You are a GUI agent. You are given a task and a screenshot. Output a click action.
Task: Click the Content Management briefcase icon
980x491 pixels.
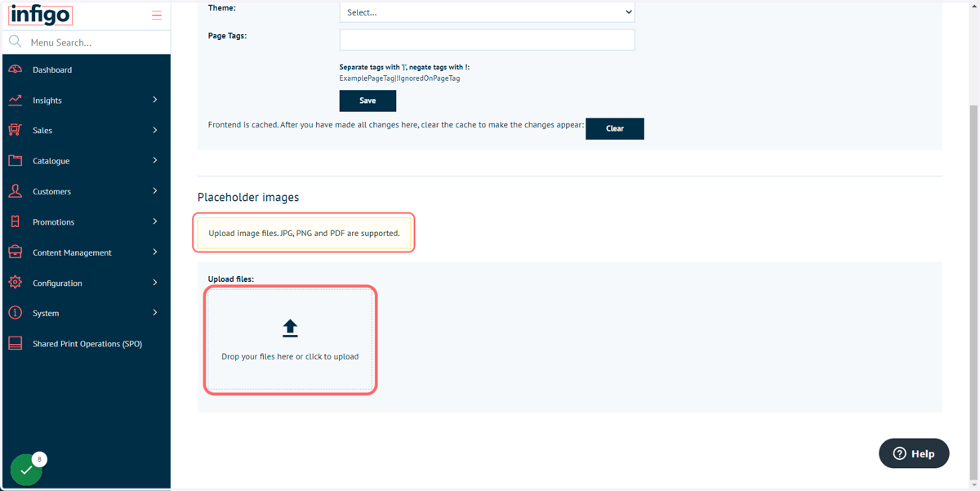[15, 252]
